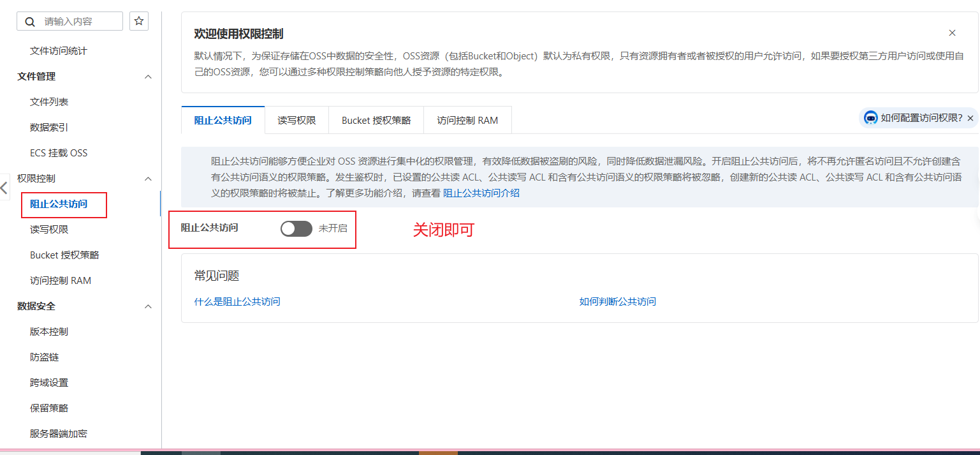The height and width of the screenshot is (455, 980).
Task: Click the search magnifier icon in sidebar
Action: (x=29, y=22)
